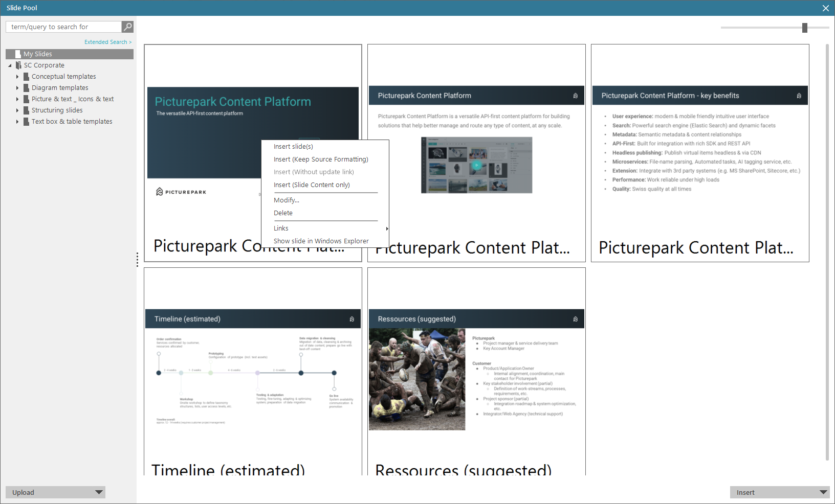Click the SC Corporate library icon
The width and height of the screenshot is (835, 504).
point(18,65)
